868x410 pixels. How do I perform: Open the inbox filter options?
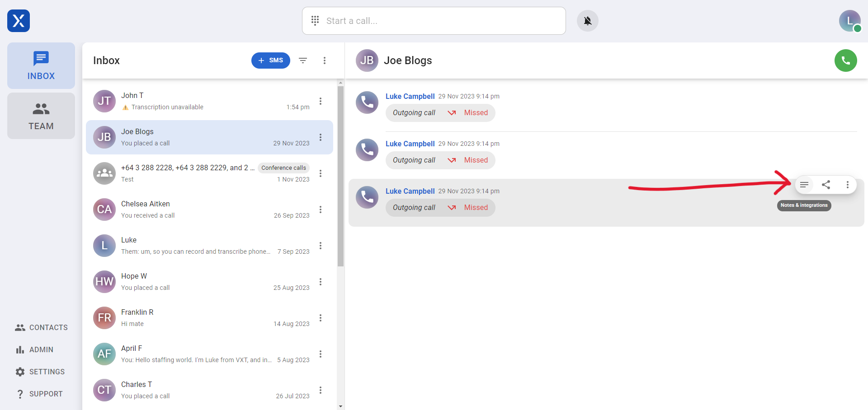tap(303, 61)
